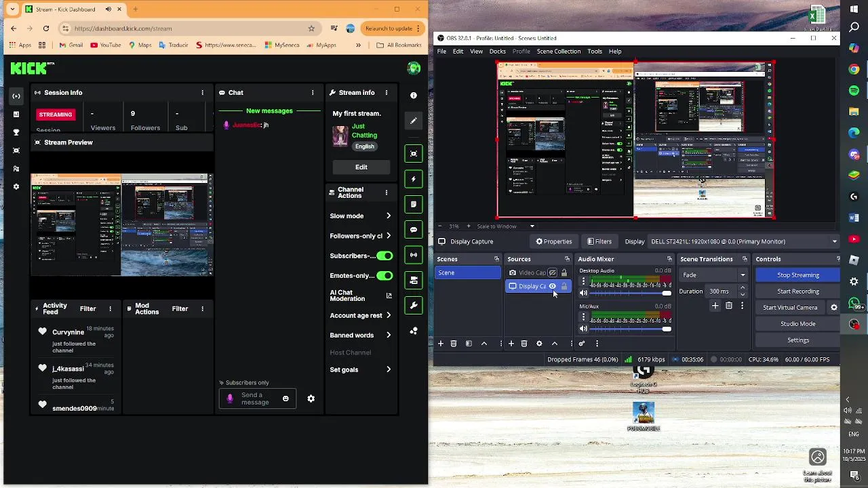The image size is (868, 488).
Task: Click Start Virtual Camera button
Action: pyautogui.click(x=790, y=307)
